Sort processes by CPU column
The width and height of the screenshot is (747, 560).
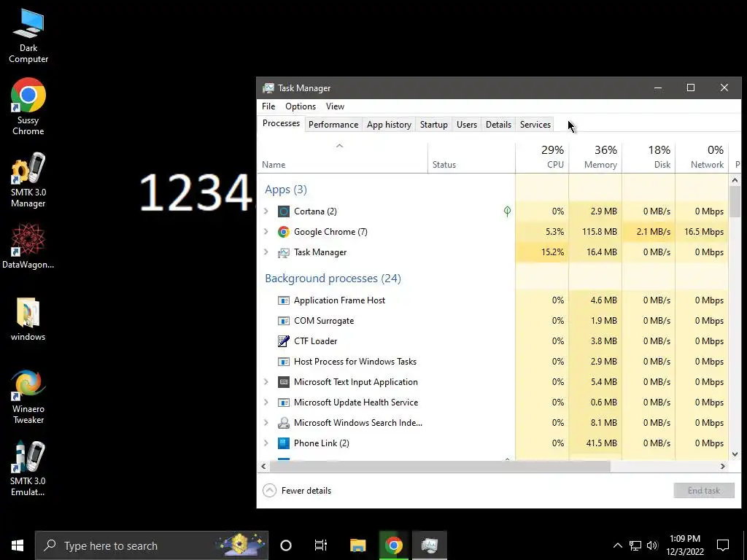point(542,157)
